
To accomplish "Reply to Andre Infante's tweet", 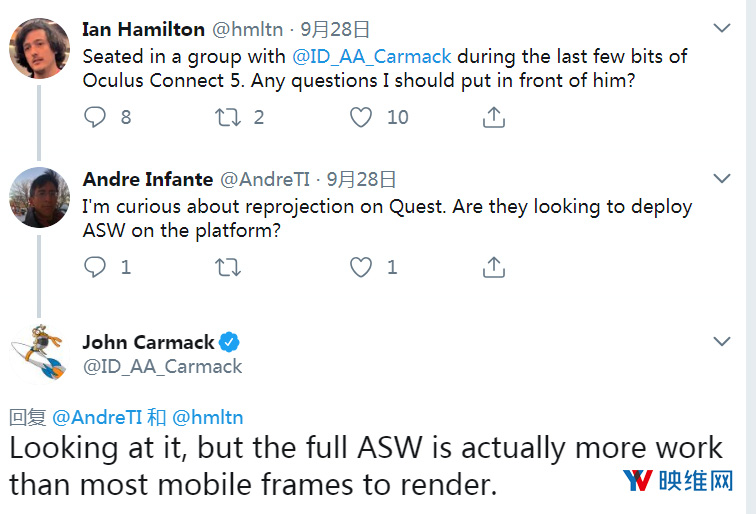I will click(x=95, y=267).
